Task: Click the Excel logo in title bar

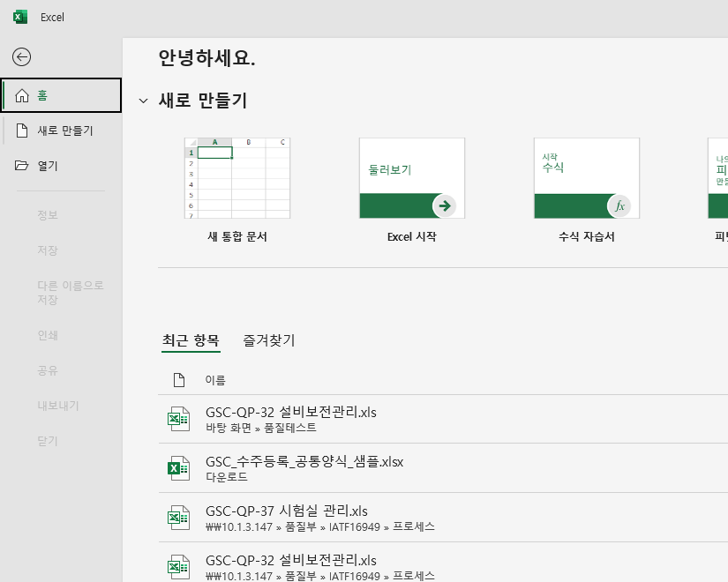Action: point(20,17)
